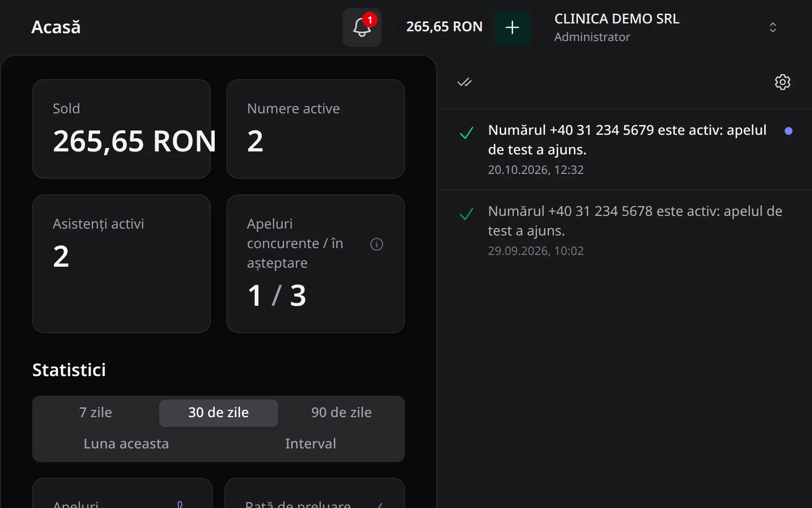812x508 pixels.
Task: Click green checkmark of +40 31 234 5678 notification
Action: [467, 214]
